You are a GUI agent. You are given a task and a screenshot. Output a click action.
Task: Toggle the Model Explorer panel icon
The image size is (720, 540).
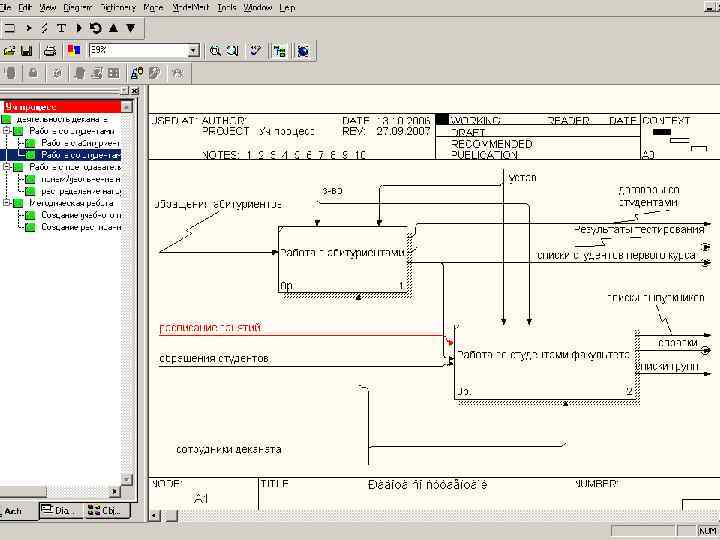coord(279,50)
